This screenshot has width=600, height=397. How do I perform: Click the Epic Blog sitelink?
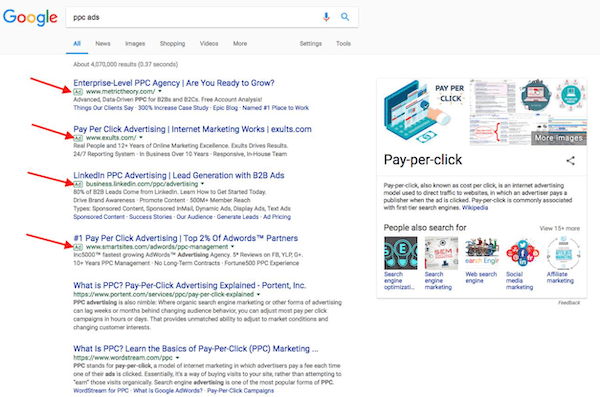click(225, 108)
